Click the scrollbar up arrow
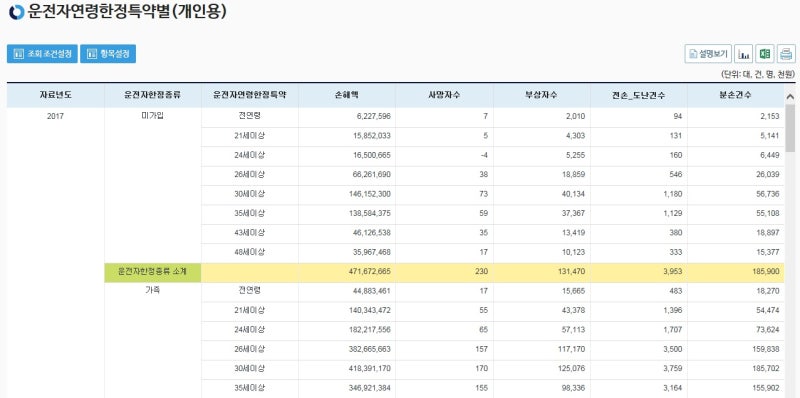800x398 pixels. click(x=790, y=96)
